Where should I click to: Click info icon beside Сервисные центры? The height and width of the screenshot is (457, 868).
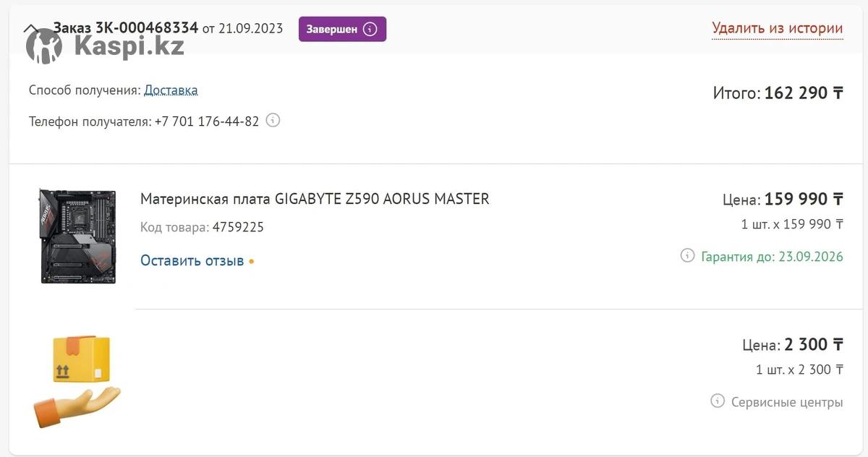coord(717,401)
